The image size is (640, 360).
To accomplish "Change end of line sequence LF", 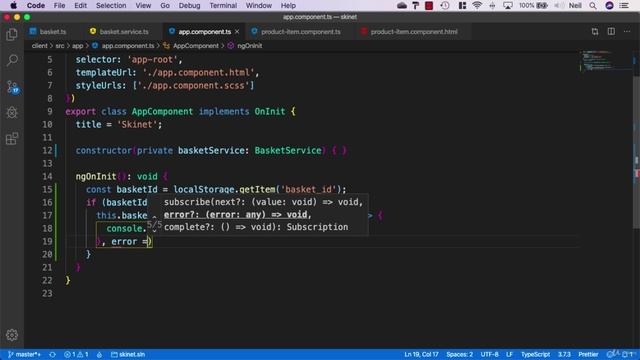I will point(509,354).
